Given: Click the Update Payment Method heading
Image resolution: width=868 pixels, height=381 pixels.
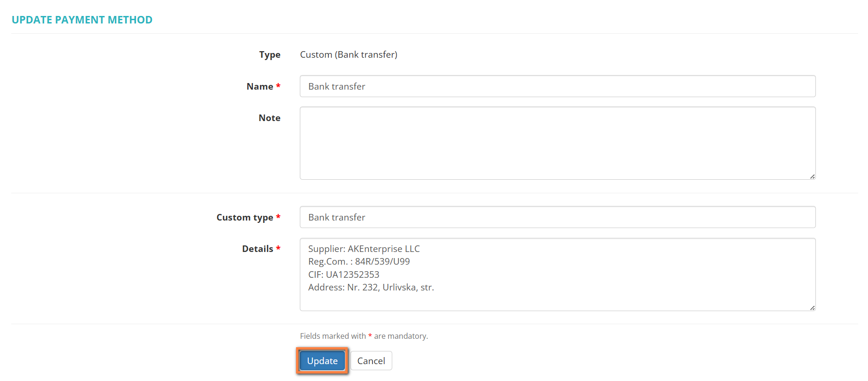Looking at the screenshot, I should (82, 20).
